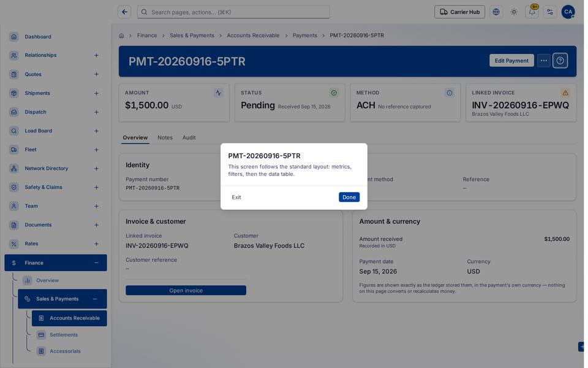The image size is (588, 368).
Task: Click the search pages input field
Action: click(x=233, y=12)
